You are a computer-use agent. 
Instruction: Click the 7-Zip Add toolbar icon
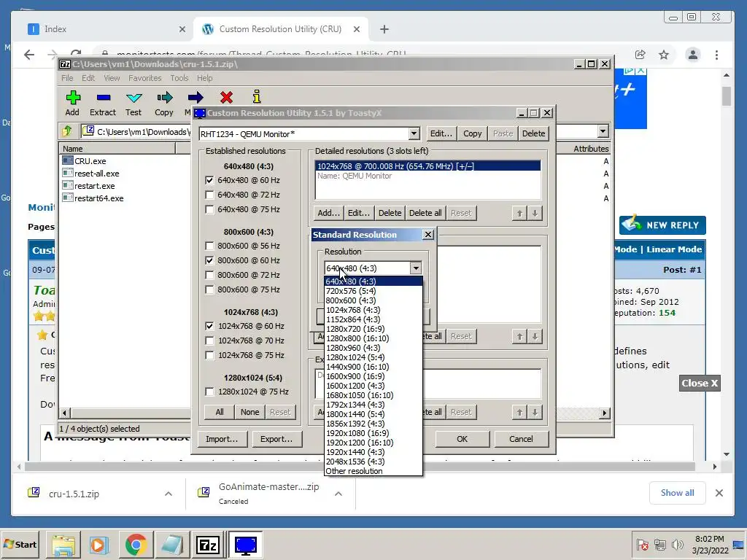(x=72, y=98)
